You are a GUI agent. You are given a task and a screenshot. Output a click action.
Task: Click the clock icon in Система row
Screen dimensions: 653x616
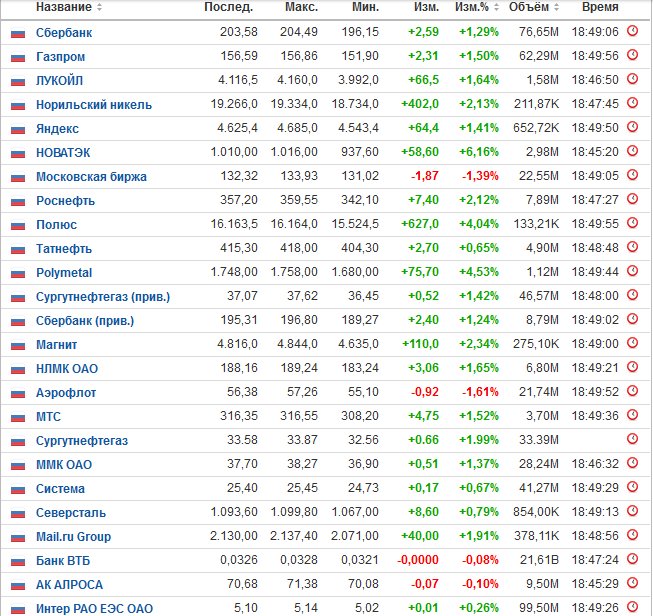point(632,487)
